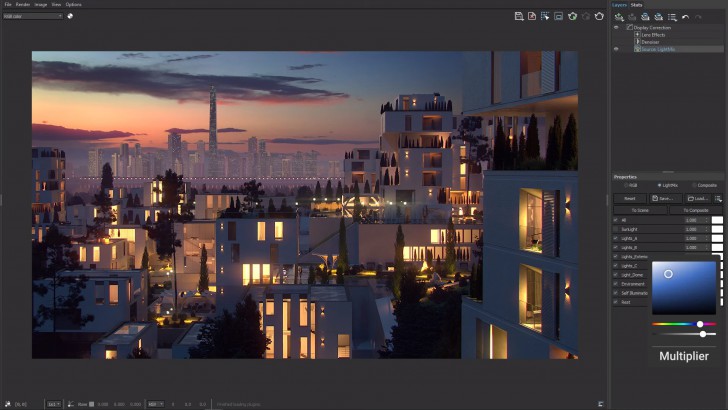Viewport: 728px width, 410px height.
Task: Uncheck the Environment checkbox
Action: coord(616,284)
